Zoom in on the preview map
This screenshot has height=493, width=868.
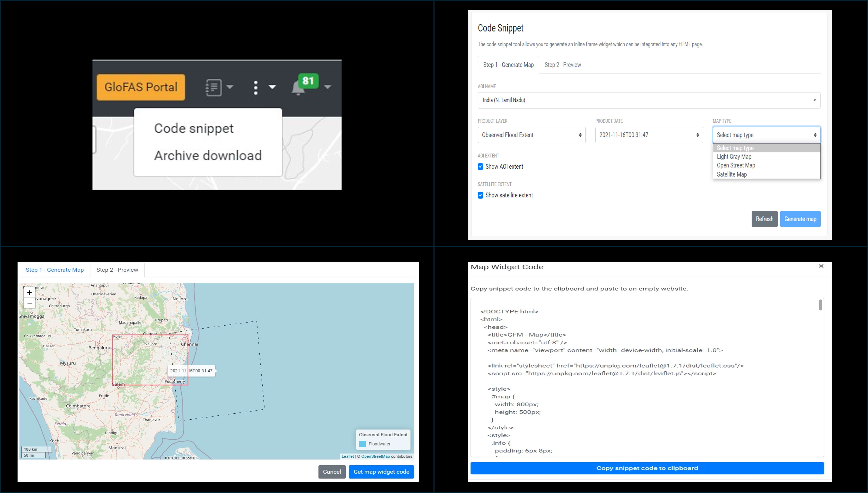[29, 293]
